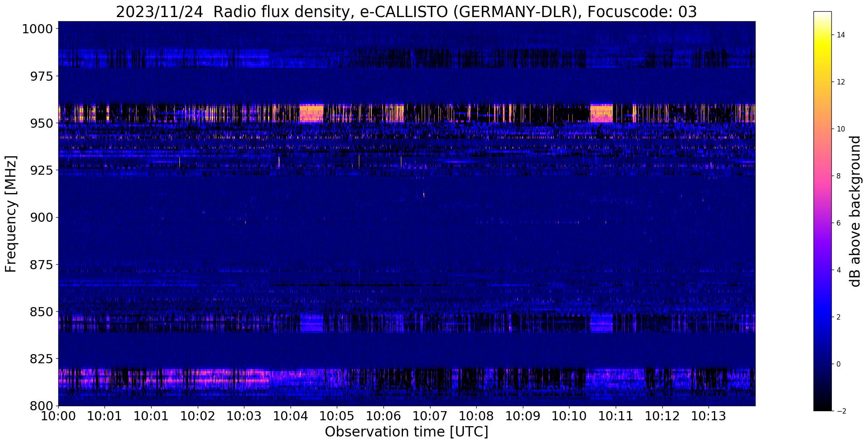Click the 10:11 time tick label
The width and height of the screenshot is (868, 444).
click(x=616, y=416)
